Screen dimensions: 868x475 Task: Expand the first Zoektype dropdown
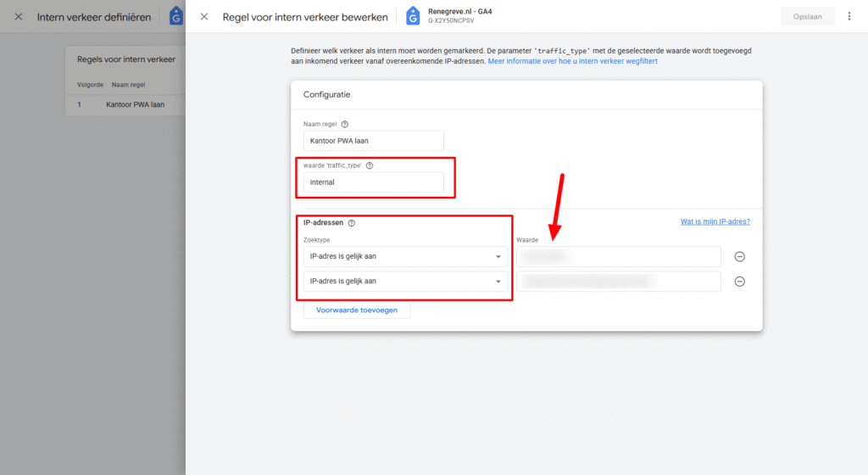[405, 257]
